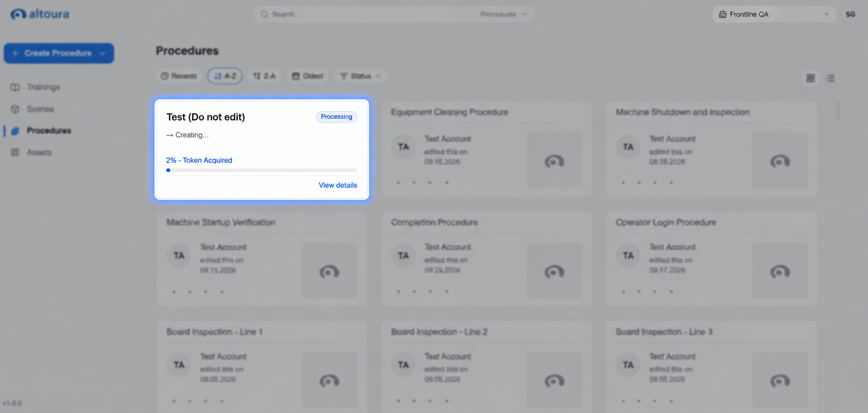Toggle the Z-A sort chip
This screenshot has height=413, width=868.
click(x=264, y=76)
